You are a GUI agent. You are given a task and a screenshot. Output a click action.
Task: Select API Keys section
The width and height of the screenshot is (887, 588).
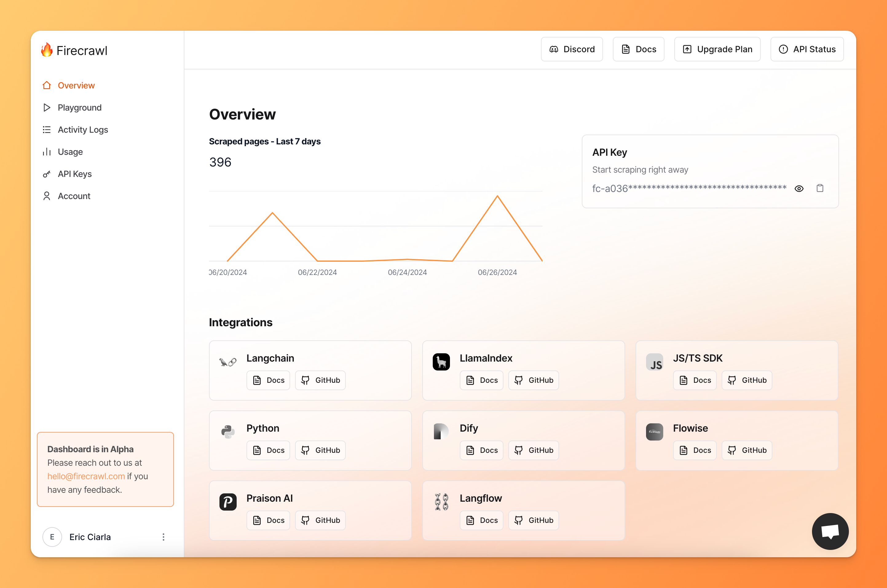coord(74,173)
